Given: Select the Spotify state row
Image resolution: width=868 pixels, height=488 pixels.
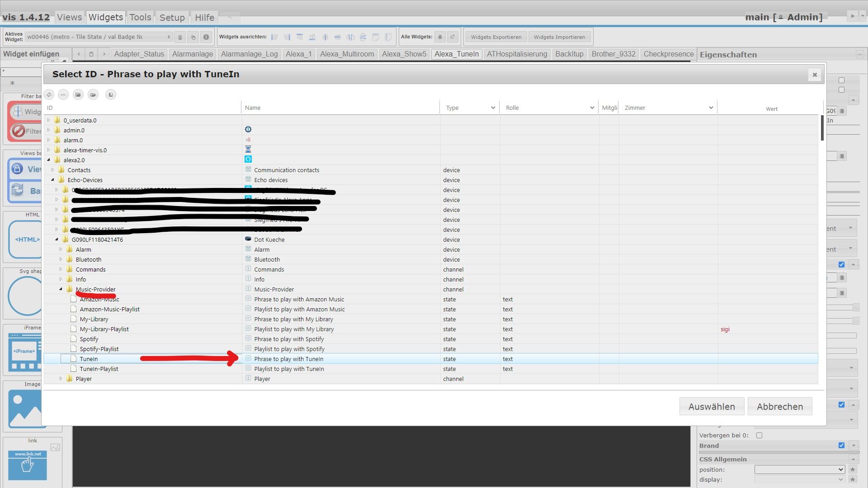Looking at the screenshot, I should [431, 339].
